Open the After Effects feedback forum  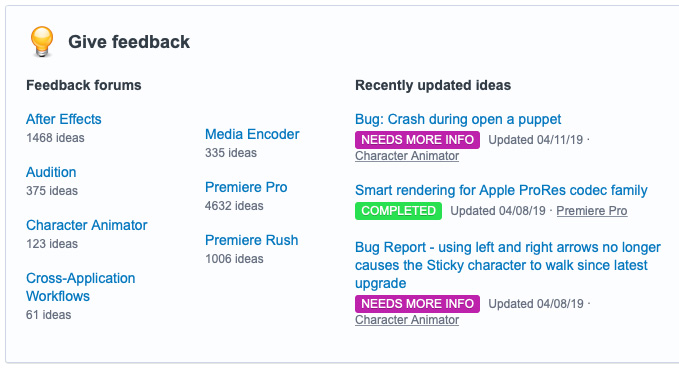pyautogui.click(x=64, y=119)
